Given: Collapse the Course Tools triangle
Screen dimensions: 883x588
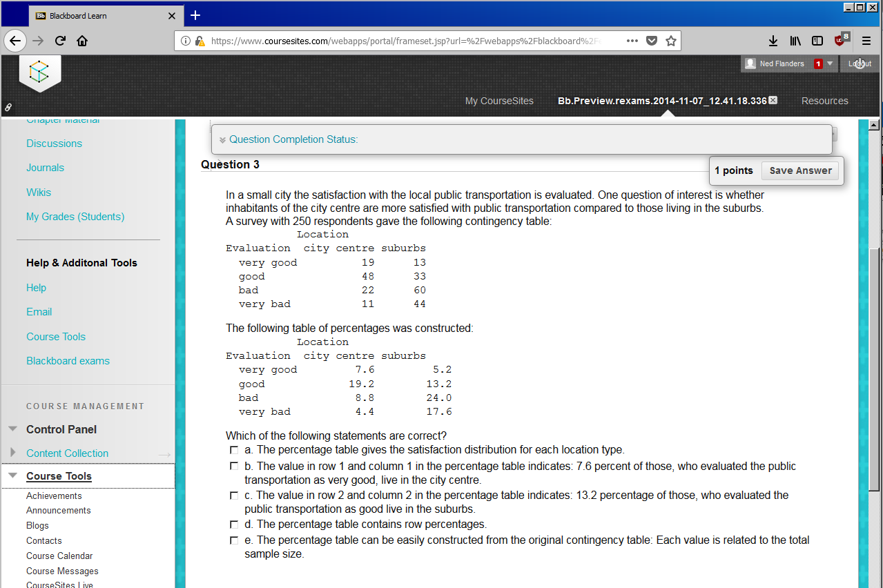Looking at the screenshot, I should point(12,476).
